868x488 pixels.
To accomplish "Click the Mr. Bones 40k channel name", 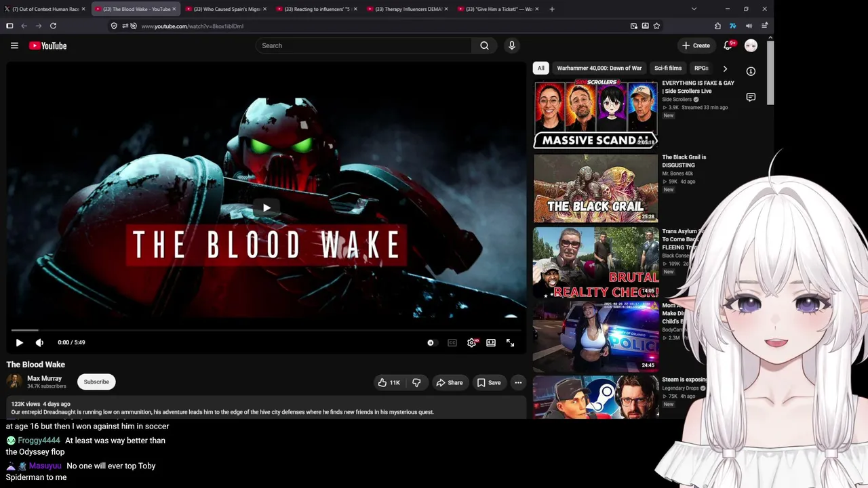I will (x=677, y=174).
